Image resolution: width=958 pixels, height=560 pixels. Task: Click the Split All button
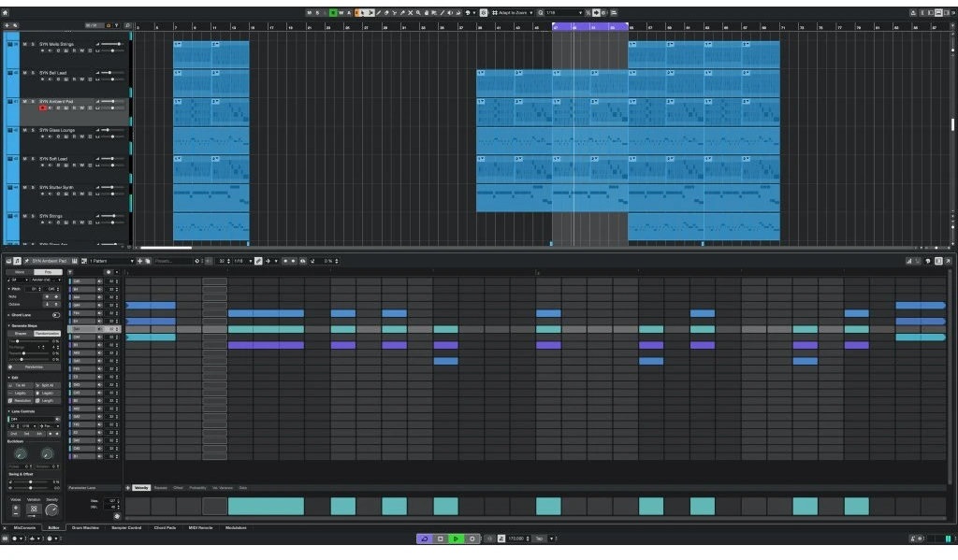pyautogui.click(x=48, y=385)
